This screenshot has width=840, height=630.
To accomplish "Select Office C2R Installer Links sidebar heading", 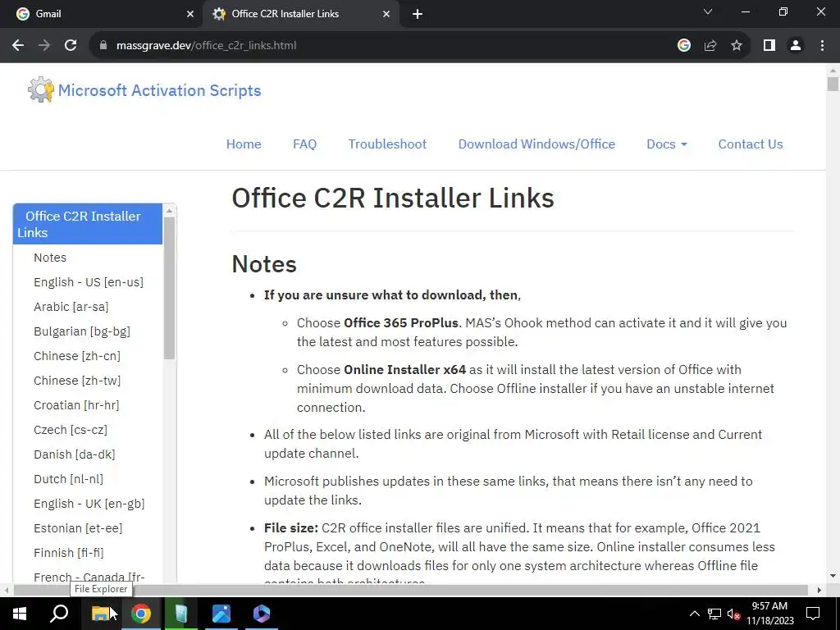I will pyautogui.click(x=88, y=224).
